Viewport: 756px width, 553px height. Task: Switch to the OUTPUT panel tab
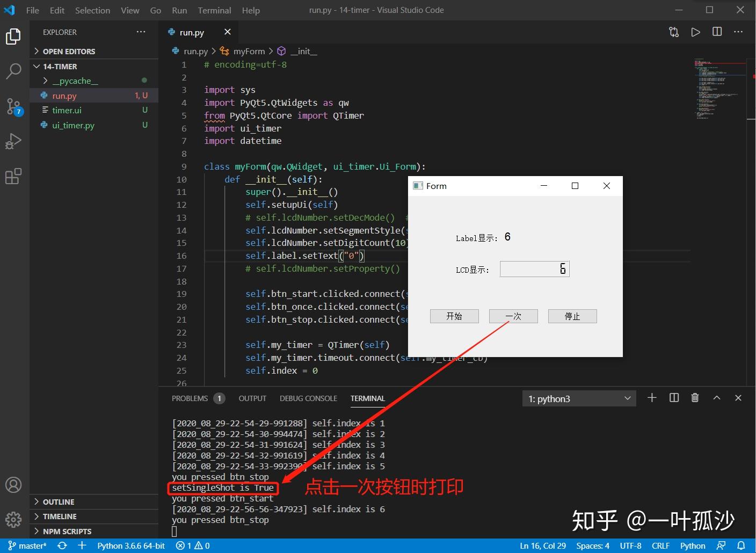pyautogui.click(x=252, y=398)
